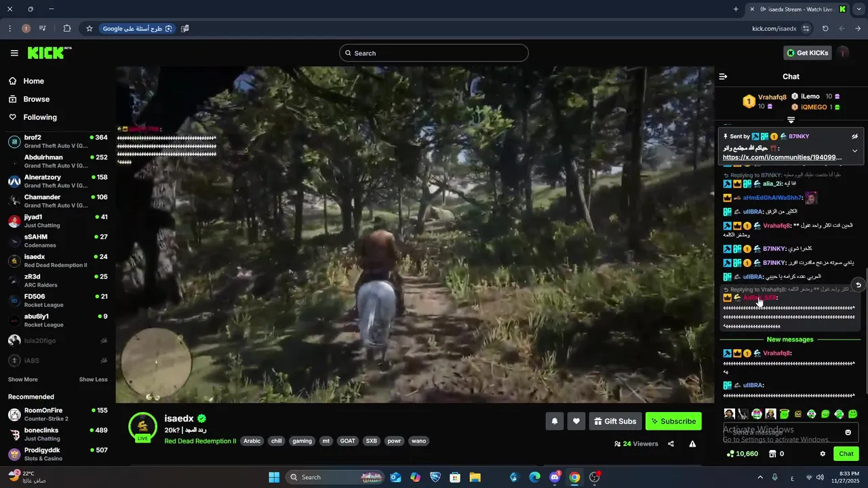Follow isaedx with the heart button
The width and height of the screenshot is (868, 488).
click(576, 421)
